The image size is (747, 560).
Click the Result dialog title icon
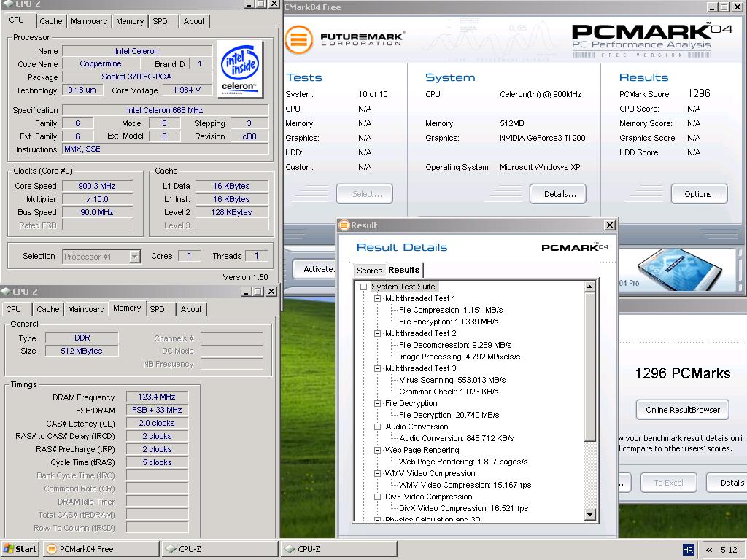point(344,225)
